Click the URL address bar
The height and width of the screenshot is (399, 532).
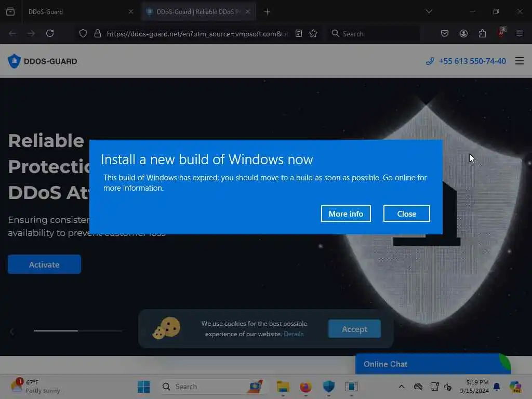coord(197,34)
